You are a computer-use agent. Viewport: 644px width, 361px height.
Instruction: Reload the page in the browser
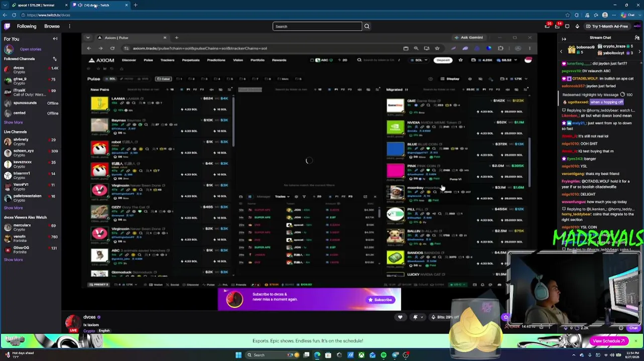point(14,15)
